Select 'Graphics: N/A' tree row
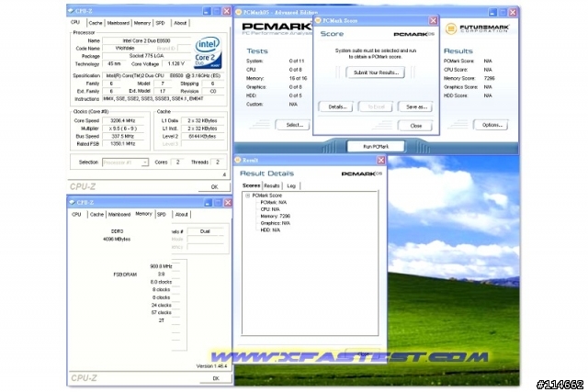Image resolution: width=588 pixels, height=392 pixels. 276,223
